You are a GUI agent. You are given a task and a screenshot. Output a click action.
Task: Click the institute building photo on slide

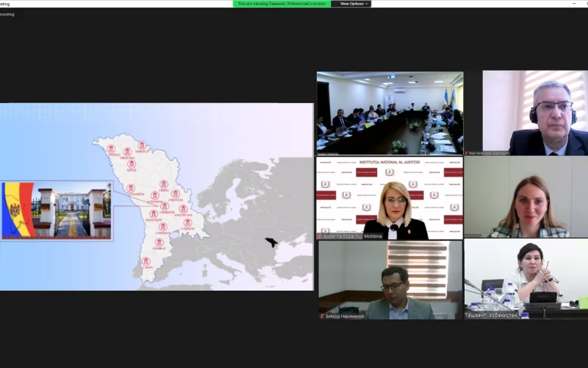coord(72,210)
